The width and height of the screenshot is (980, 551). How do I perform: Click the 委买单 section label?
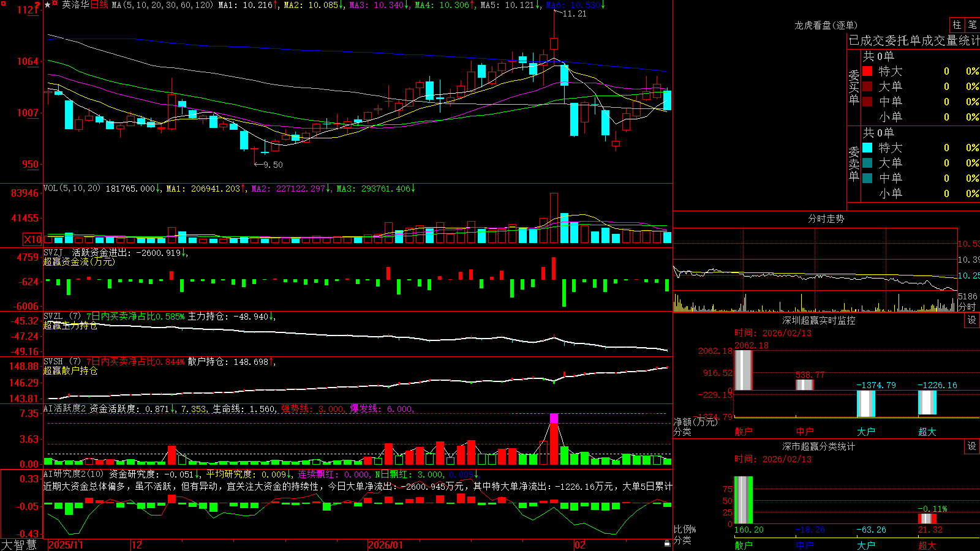tap(854, 87)
